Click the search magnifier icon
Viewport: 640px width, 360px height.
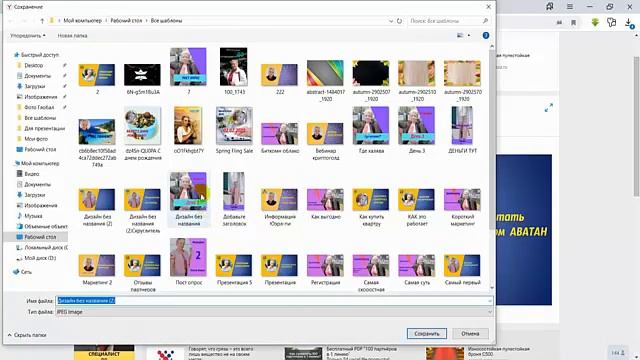[485, 21]
